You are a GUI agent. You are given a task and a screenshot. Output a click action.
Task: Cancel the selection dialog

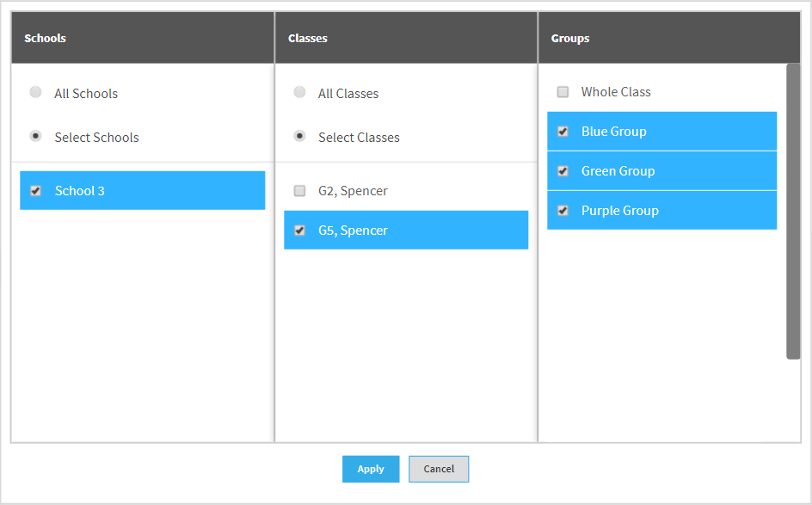click(x=439, y=469)
